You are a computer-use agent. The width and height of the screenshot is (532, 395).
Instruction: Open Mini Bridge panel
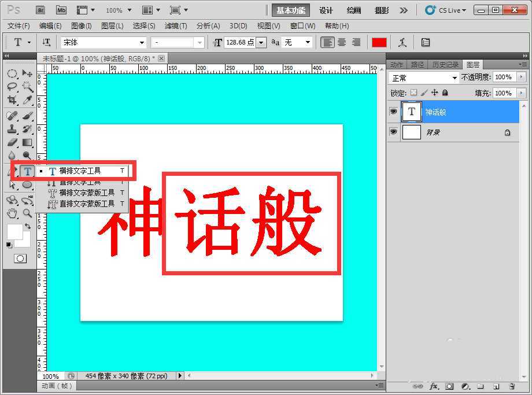(x=61, y=10)
